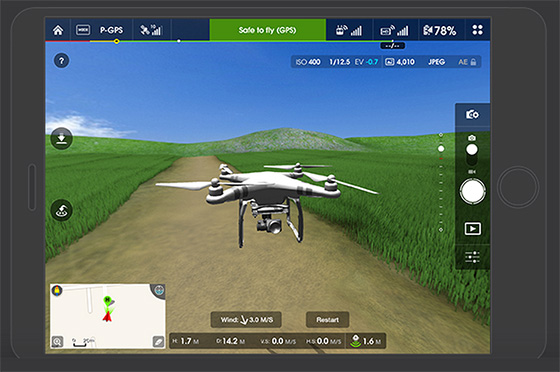This screenshot has height=372, width=560.
Task: Open the help question mark icon
Action: pos(61,61)
